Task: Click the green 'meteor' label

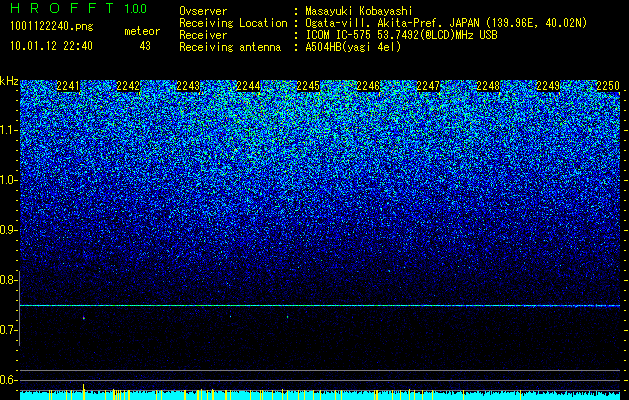Action: (x=142, y=31)
